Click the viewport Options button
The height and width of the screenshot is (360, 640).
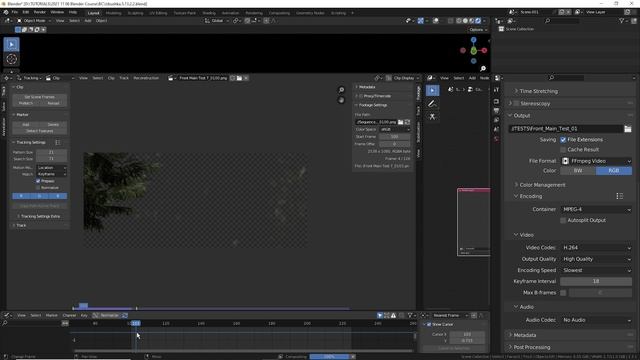[478, 30]
